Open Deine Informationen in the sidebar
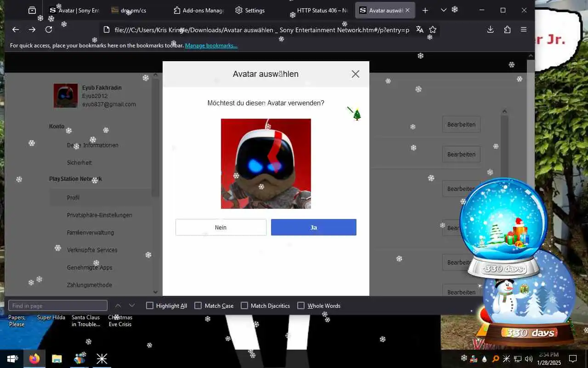588x368 pixels. tap(93, 145)
